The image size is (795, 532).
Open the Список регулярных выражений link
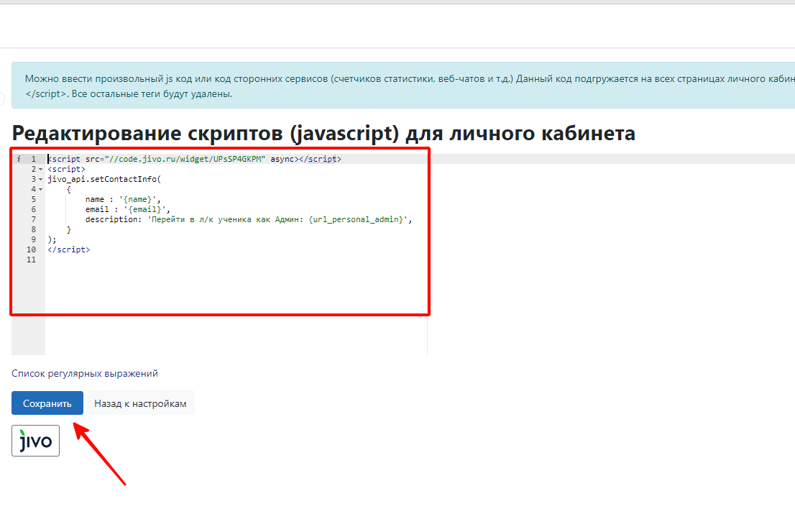(x=85, y=373)
